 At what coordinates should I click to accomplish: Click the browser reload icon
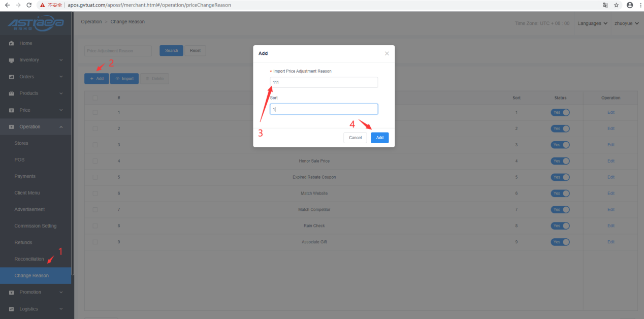[x=29, y=5]
